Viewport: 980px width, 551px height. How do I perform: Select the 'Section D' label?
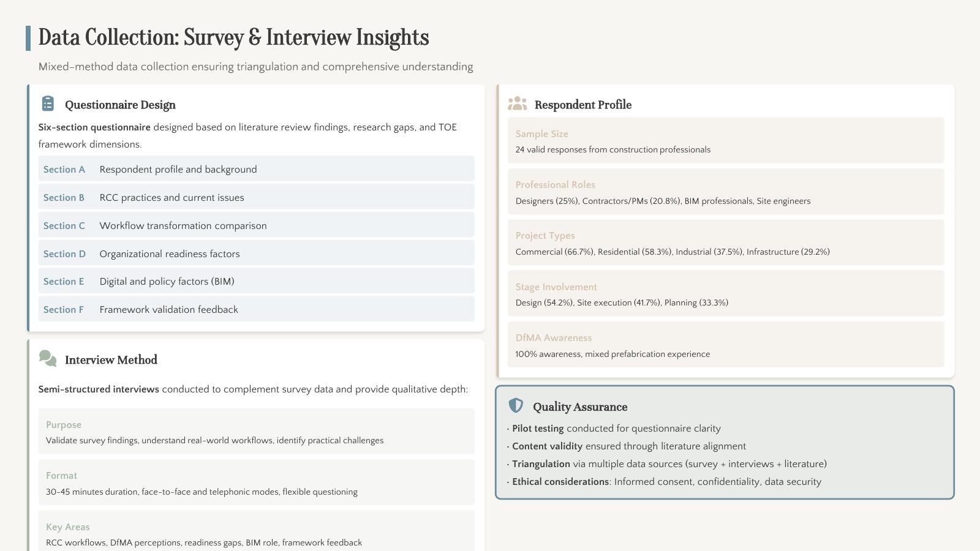64,254
